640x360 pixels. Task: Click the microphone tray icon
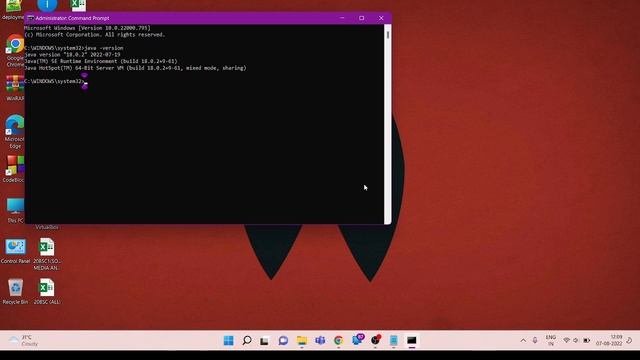click(x=535, y=340)
